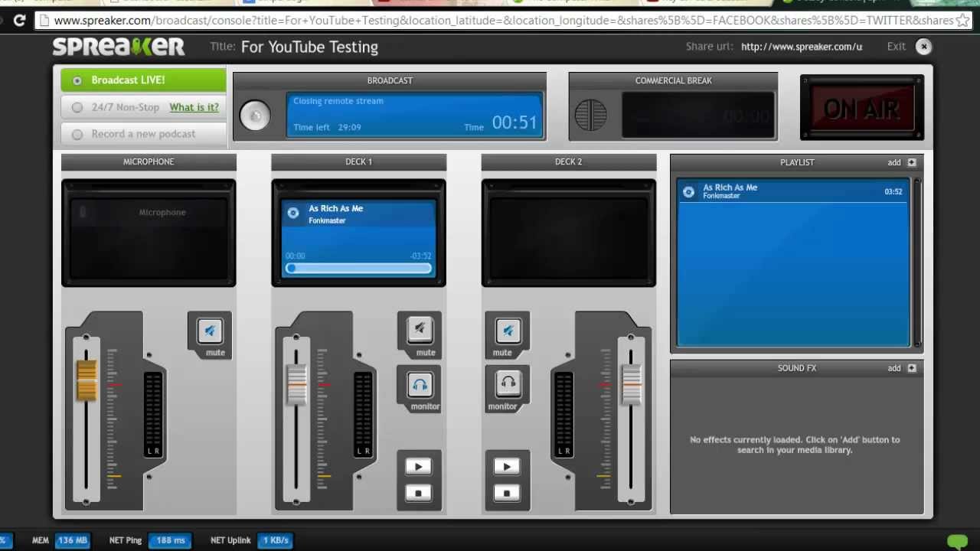The height and width of the screenshot is (551, 980).
Task: Toggle the ON AIR button
Action: coord(862,108)
